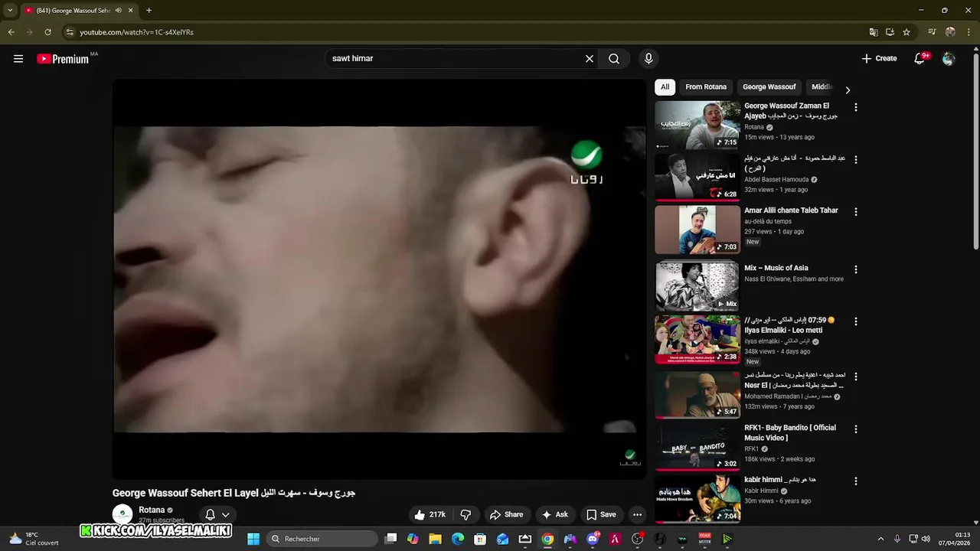The height and width of the screenshot is (551, 980).
Task: Open File Explorer from the taskbar
Action: [x=435, y=539]
